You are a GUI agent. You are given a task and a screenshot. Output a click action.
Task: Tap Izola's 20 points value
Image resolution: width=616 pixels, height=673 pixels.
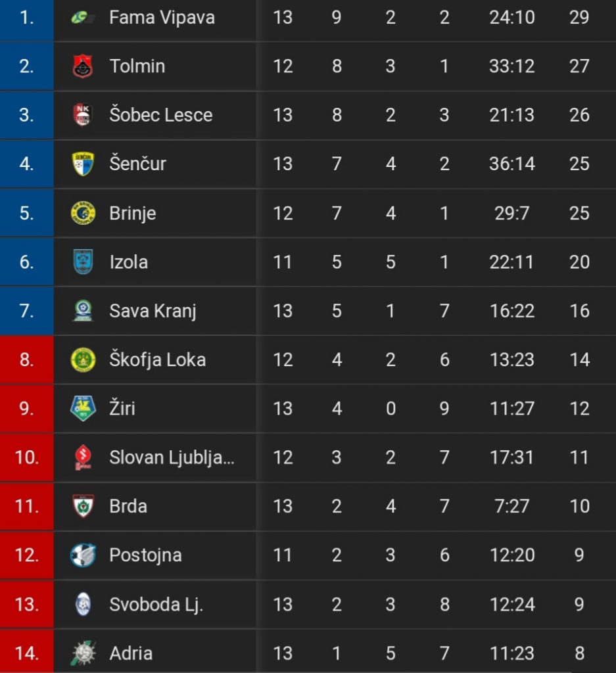579,262
